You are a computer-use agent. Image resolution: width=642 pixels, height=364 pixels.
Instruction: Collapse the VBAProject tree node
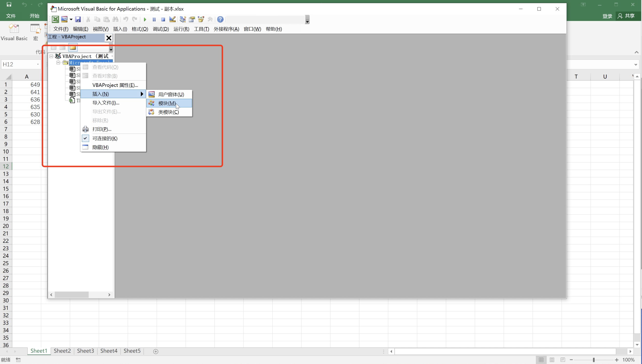[51, 56]
